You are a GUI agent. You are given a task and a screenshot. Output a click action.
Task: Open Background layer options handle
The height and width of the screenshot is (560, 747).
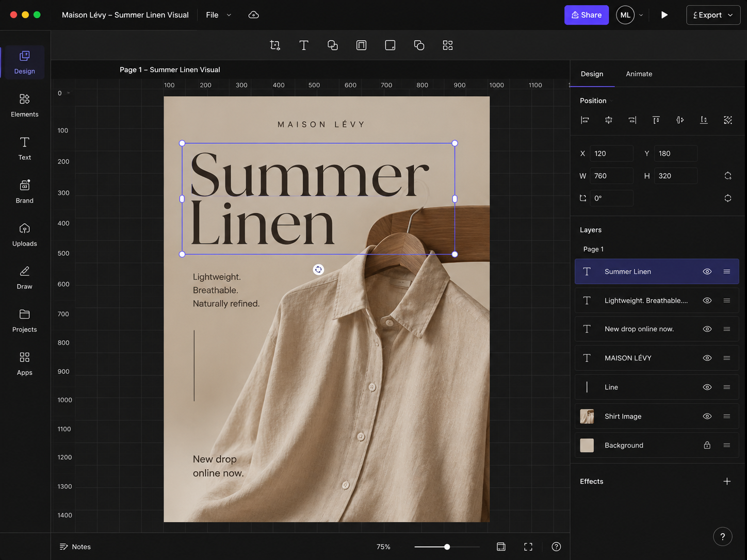(x=727, y=445)
